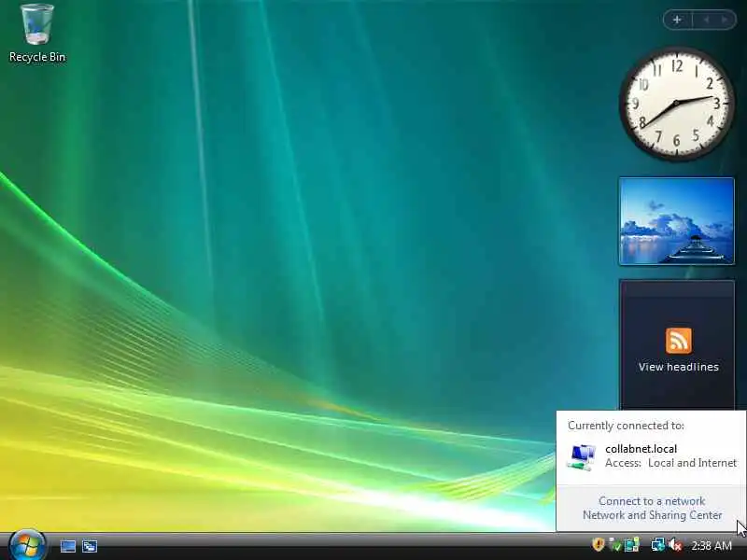The image size is (747, 560).
Task: Click the teal tray icon beside the green checkmark
Action: point(632,545)
